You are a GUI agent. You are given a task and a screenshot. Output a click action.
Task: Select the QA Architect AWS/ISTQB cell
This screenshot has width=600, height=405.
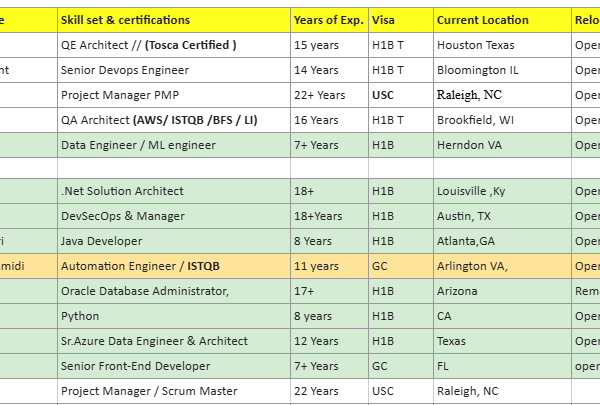click(x=172, y=120)
